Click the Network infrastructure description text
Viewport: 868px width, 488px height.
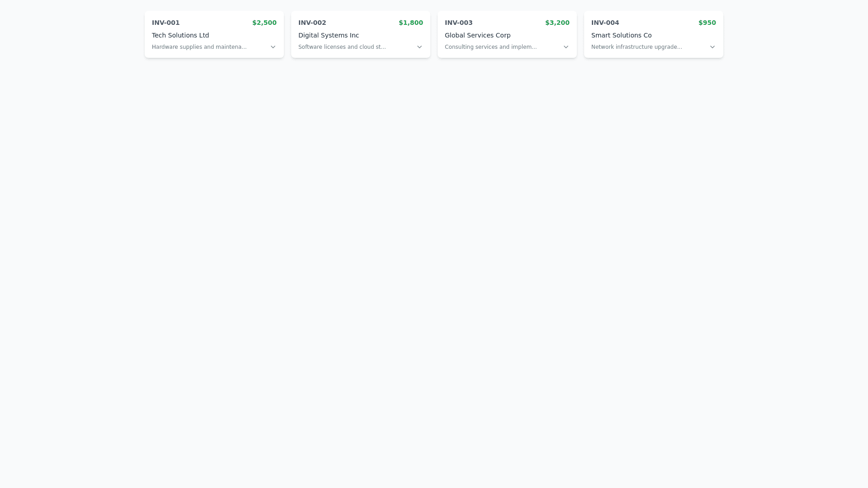pos(637,47)
